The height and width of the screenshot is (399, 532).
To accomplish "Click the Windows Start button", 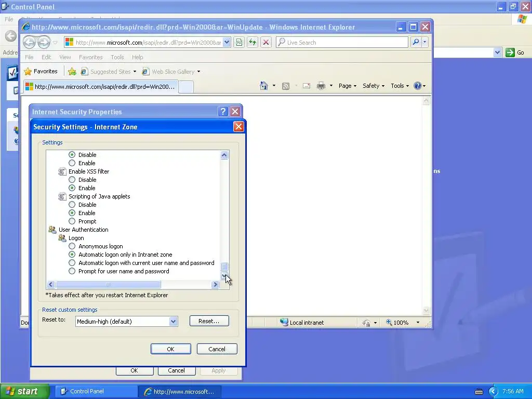I will tap(24, 391).
